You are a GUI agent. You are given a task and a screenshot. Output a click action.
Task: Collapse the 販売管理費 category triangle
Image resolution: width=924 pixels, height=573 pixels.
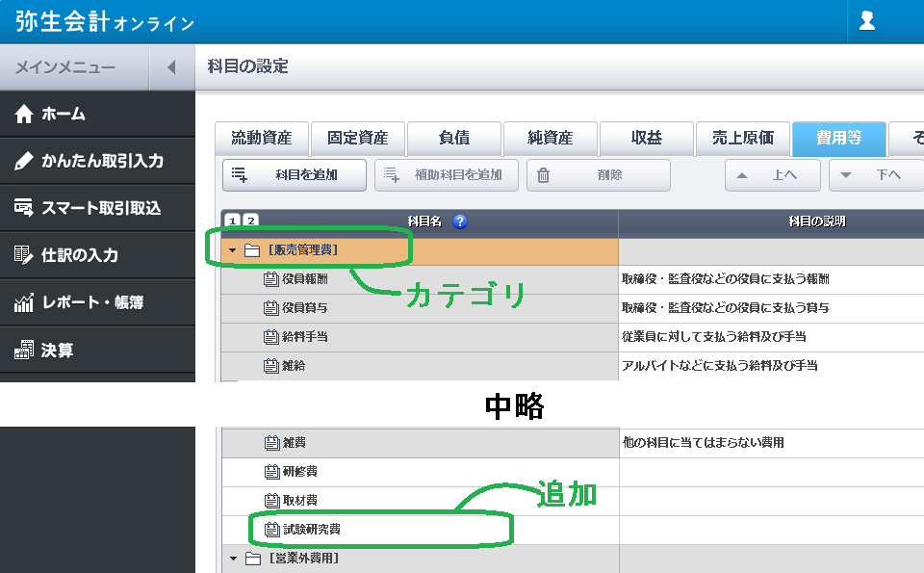(233, 251)
